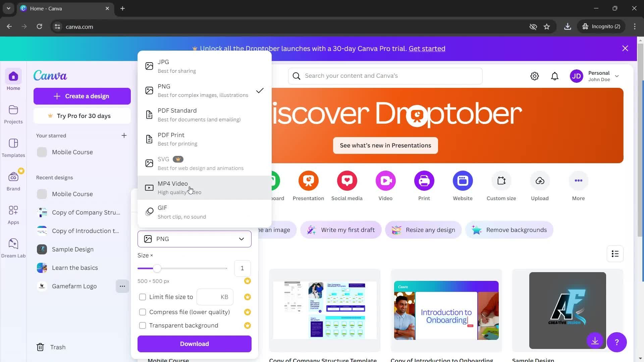Viewport: 644px width, 362px height.
Task: Open Chrome downloads icon
Action: pos(568,26)
